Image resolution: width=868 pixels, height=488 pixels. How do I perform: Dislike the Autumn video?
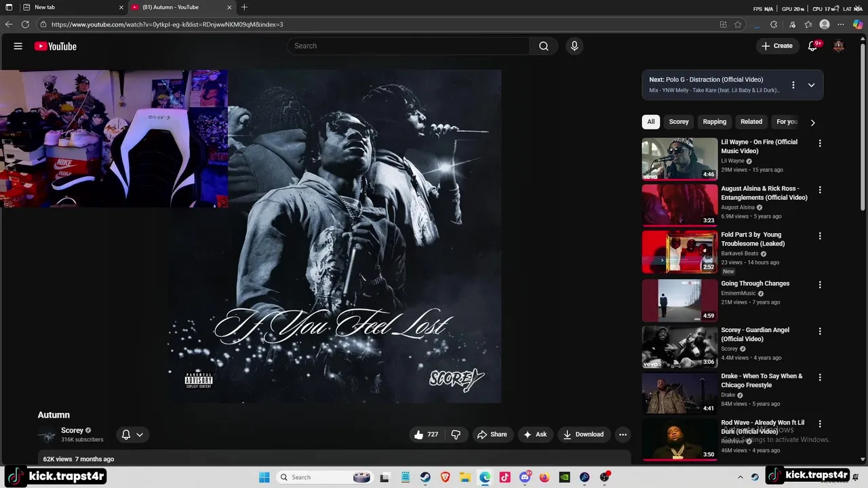click(456, 434)
